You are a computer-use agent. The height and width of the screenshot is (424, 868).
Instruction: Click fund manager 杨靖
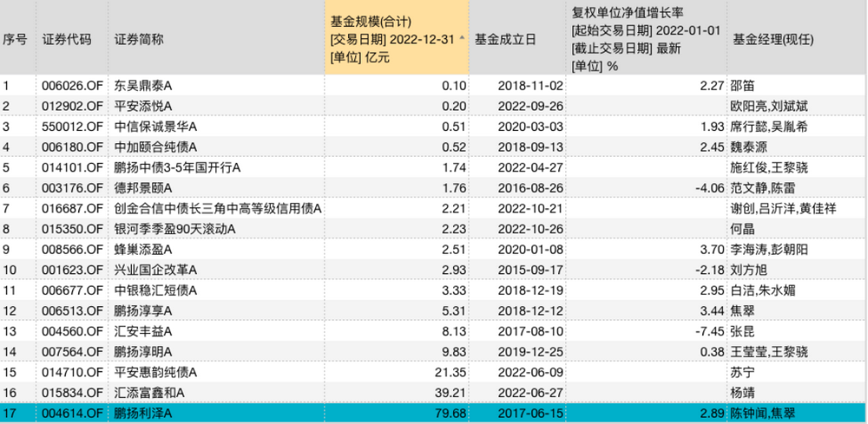(x=742, y=393)
